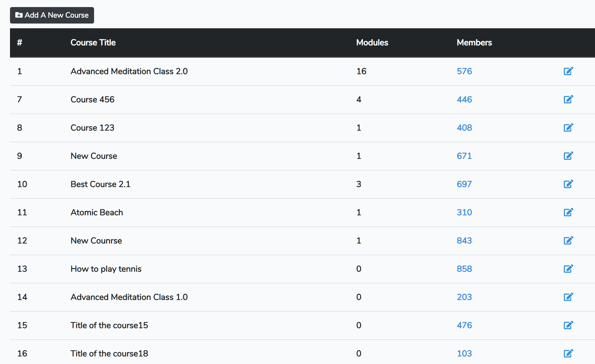Select the Course 456 title
Viewport: 595px width, 364px height.
coord(92,99)
